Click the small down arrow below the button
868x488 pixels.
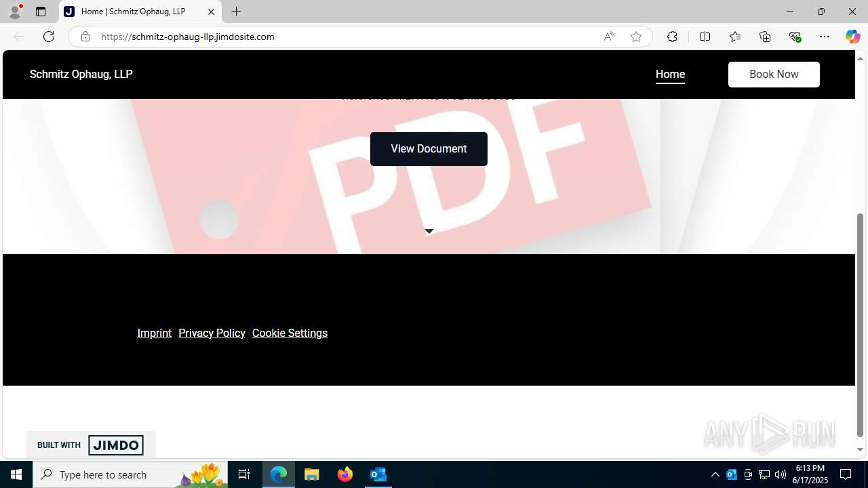tap(429, 231)
